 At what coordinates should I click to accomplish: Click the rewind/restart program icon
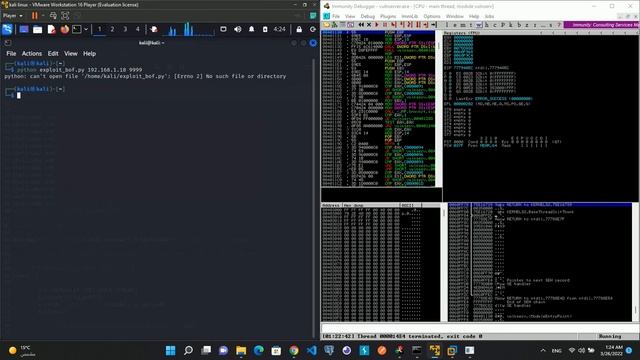tap(361, 25)
